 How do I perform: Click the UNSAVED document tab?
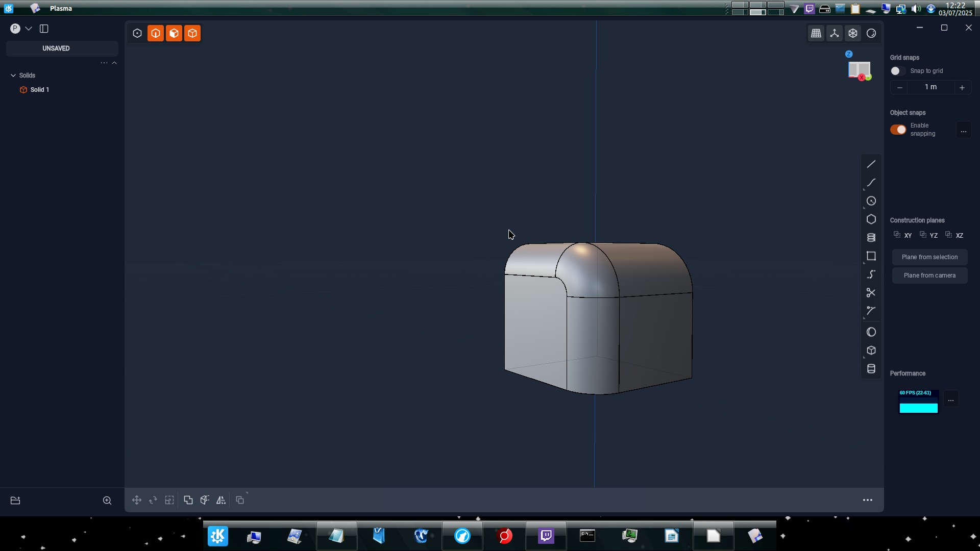click(62, 48)
